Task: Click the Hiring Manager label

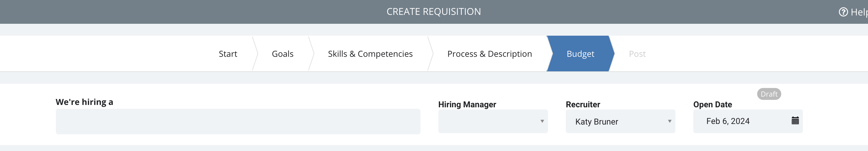Action: [x=467, y=105]
